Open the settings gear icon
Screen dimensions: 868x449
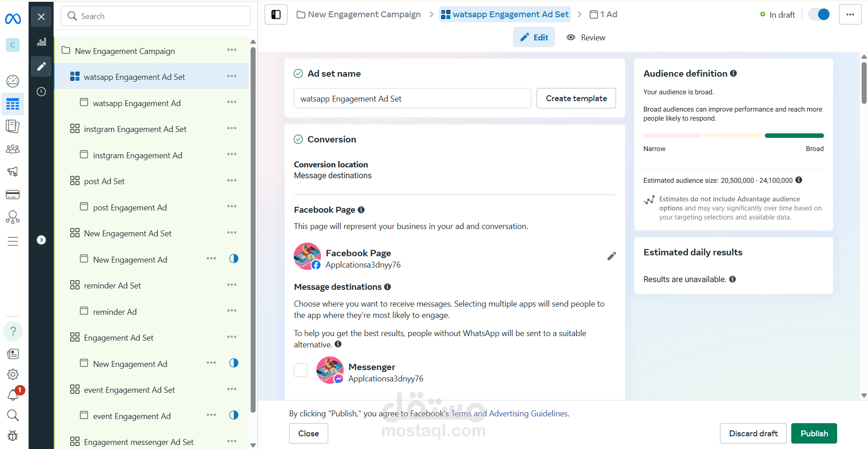pyautogui.click(x=13, y=374)
